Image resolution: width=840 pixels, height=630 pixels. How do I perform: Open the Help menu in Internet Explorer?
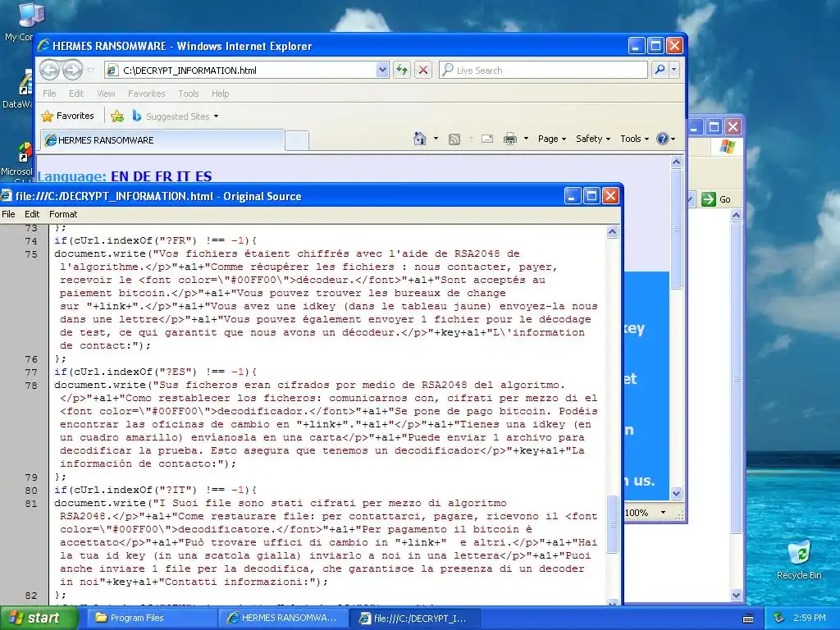pyautogui.click(x=220, y=94)
